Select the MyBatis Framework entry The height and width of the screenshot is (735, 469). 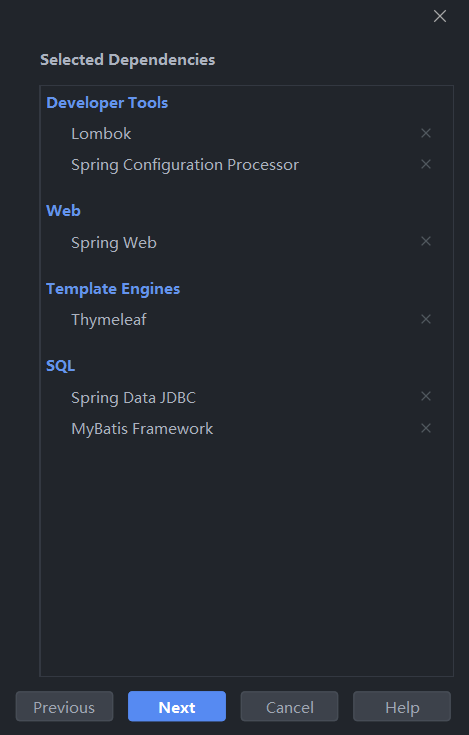point(142,429)
